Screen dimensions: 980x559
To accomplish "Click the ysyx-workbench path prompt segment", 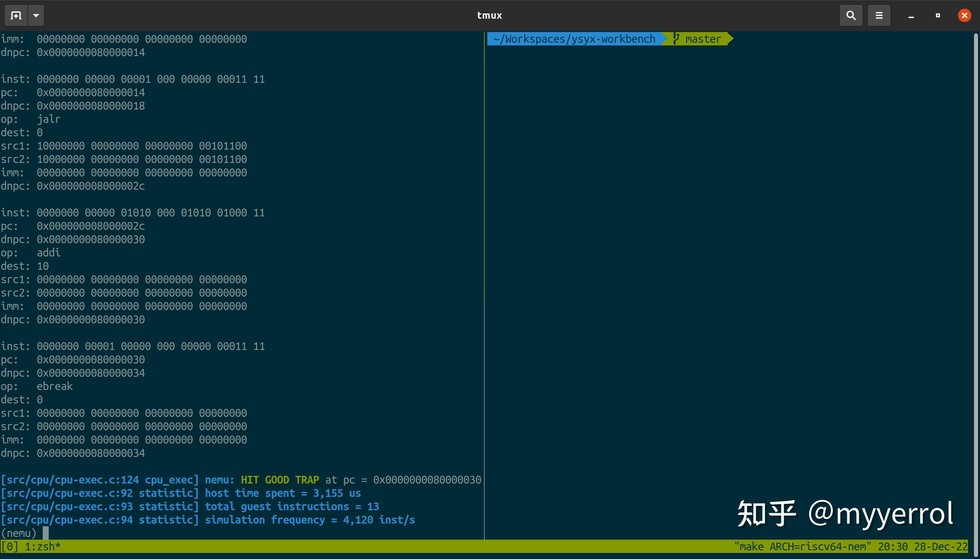I will 574,39.
